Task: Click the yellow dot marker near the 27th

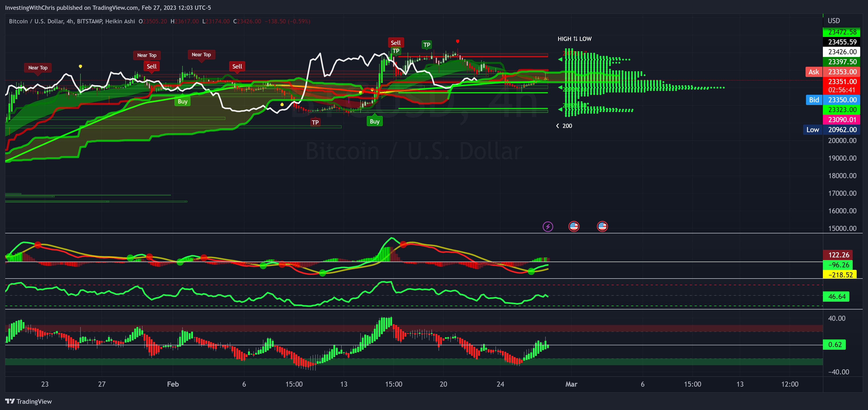Action: coord(80,67)
